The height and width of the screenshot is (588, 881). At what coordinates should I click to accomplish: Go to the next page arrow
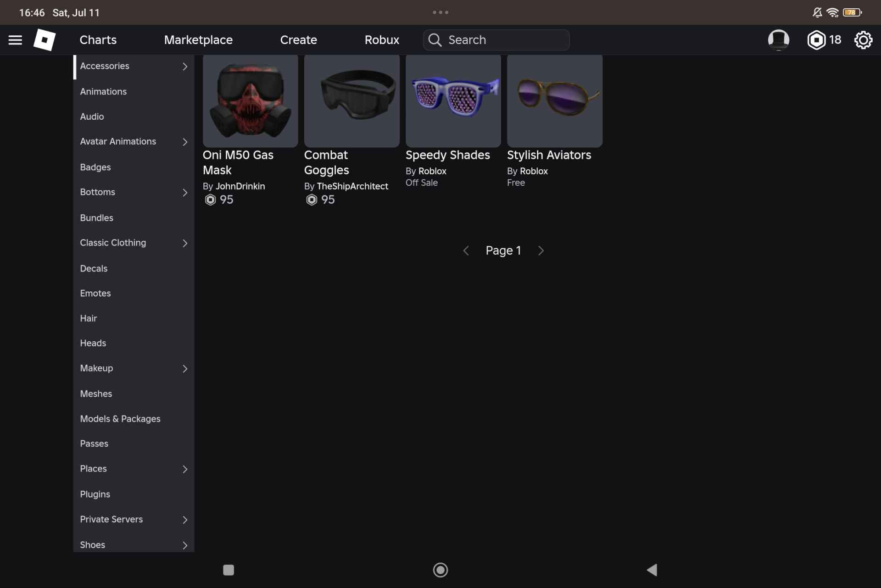[541, 250]
